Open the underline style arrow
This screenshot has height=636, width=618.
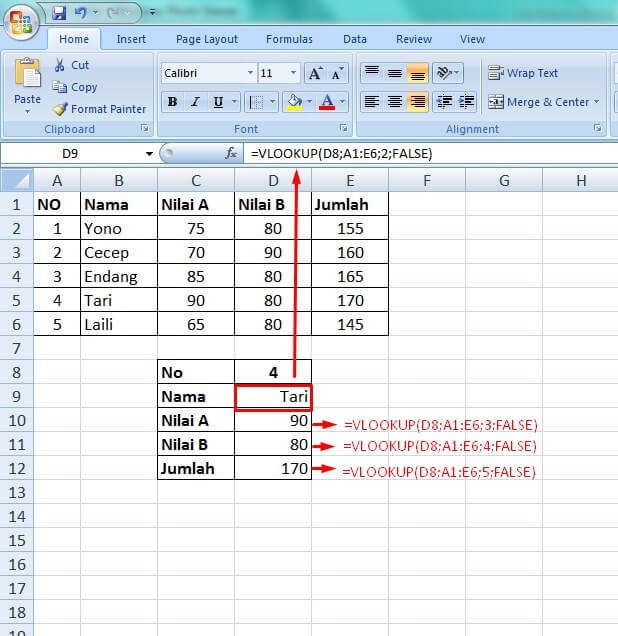tap(234, 101)
